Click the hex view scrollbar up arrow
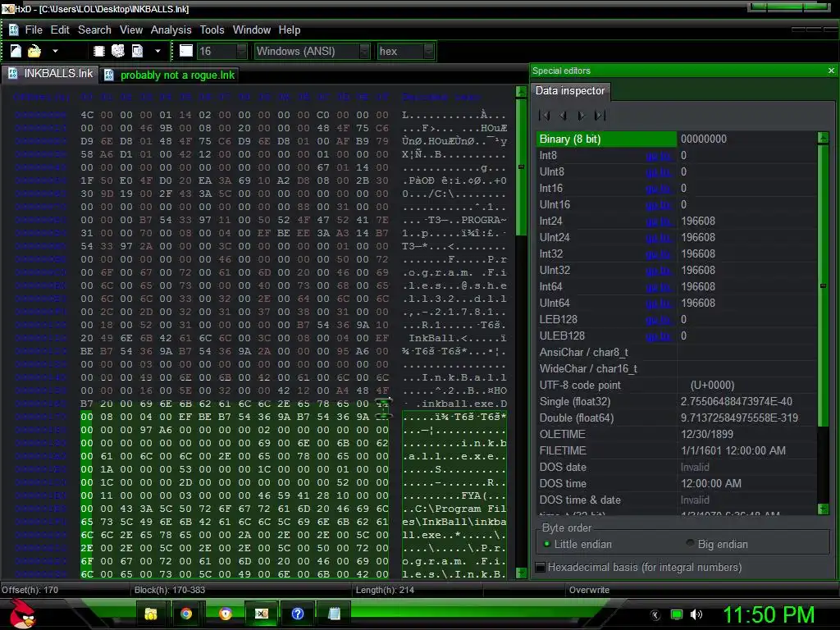The height and width of the screenshot is (630, 840). click(x=521, y=92)
